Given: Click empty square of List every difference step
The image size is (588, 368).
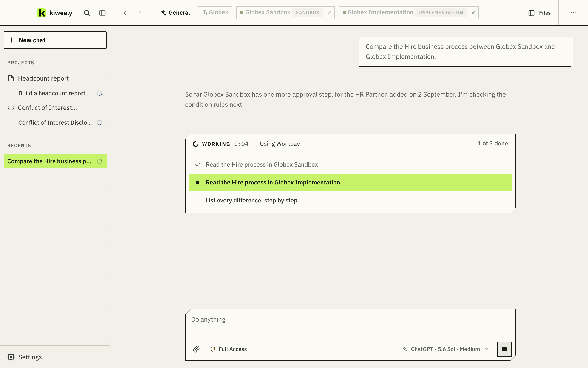Looking at the screenshot, I should [198, 201].
